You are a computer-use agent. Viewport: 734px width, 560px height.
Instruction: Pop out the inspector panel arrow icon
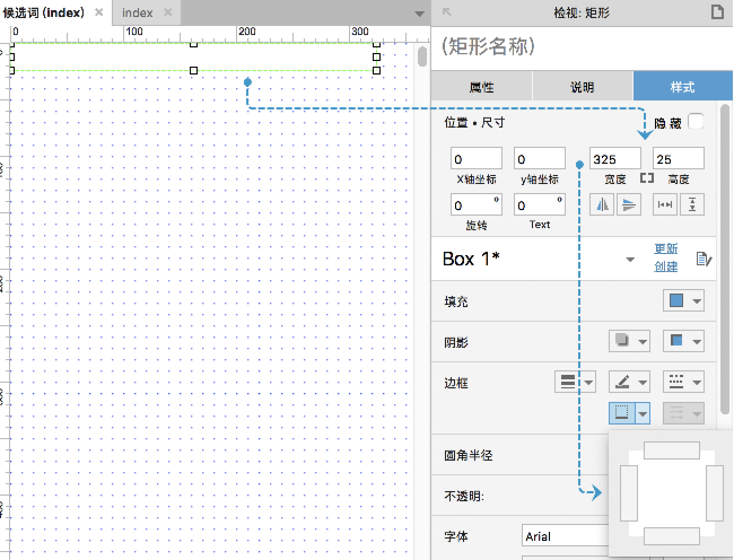(447, 12)
